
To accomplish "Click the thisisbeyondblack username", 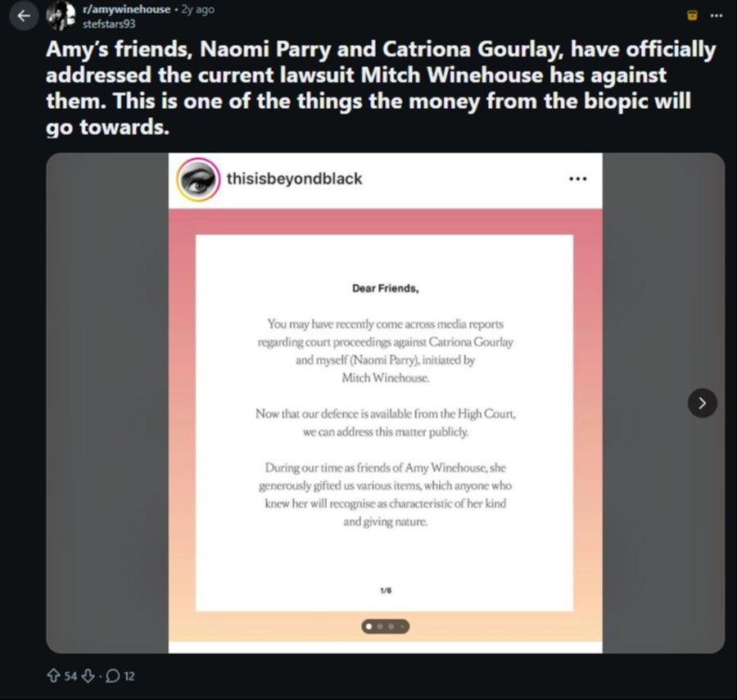I will click(x=293, y=178).
